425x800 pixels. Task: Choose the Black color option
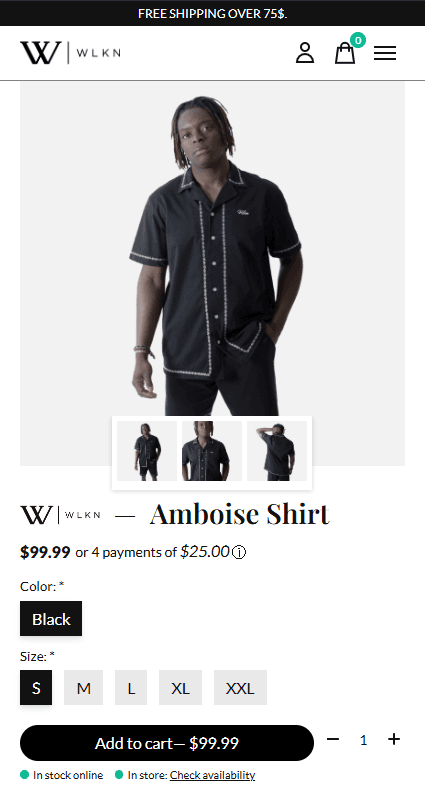pyautogui.click(x=51, y=619)
